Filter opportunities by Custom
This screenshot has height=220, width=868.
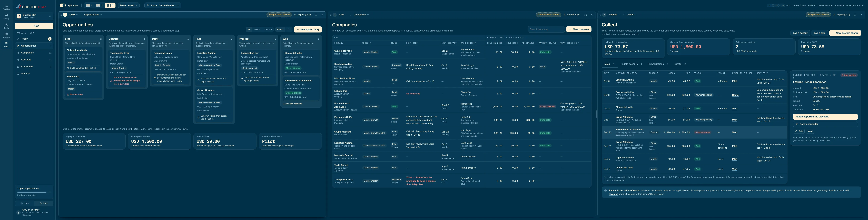point(268,29)
